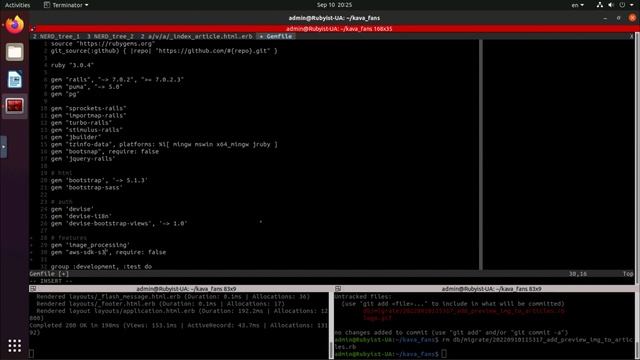Open the Terminator app menu in top bar
This screenshot has width=640, height=360.
pos(66,5)
